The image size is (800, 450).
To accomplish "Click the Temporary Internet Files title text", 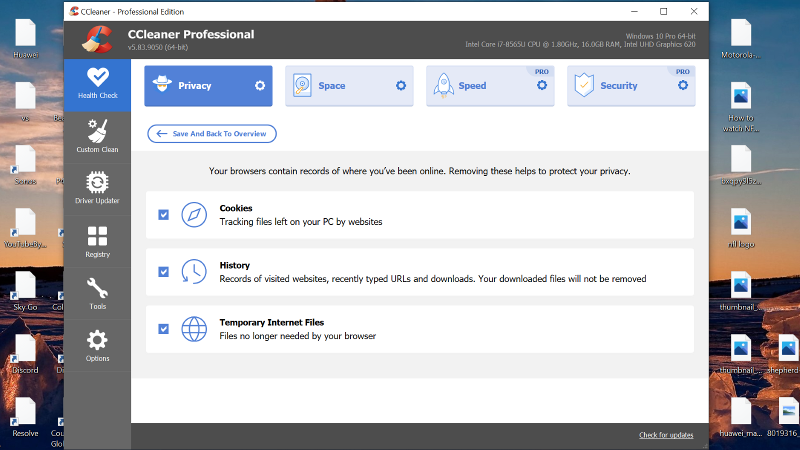I will click(x=271, y=322).
